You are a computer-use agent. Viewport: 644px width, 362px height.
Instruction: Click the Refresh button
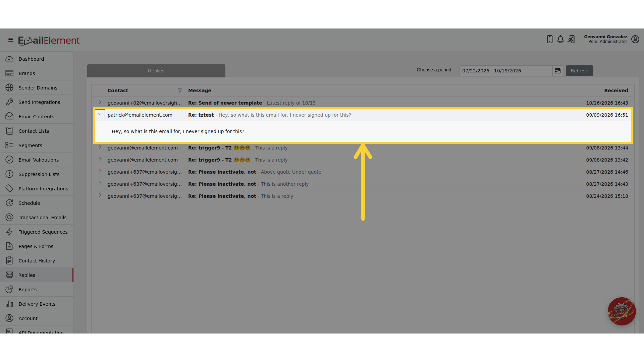(579, 71)
